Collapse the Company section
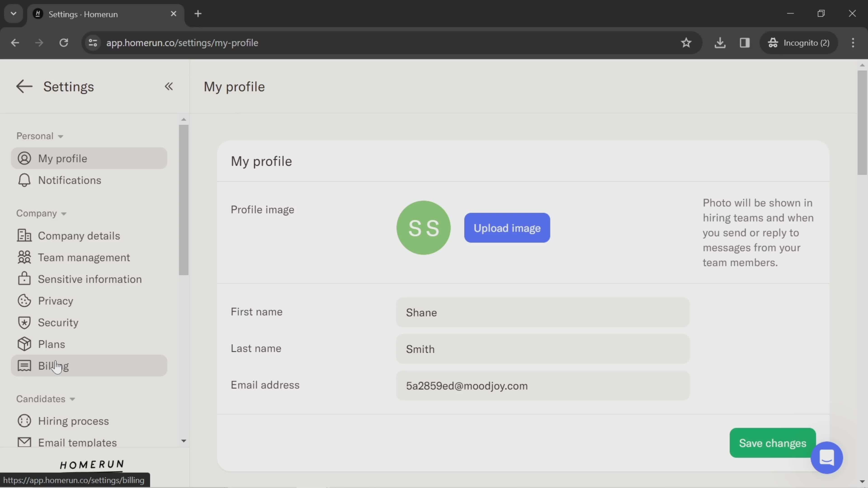Image resolution: width=868 pixels, height=488 pixels. [x=41, y=213]
